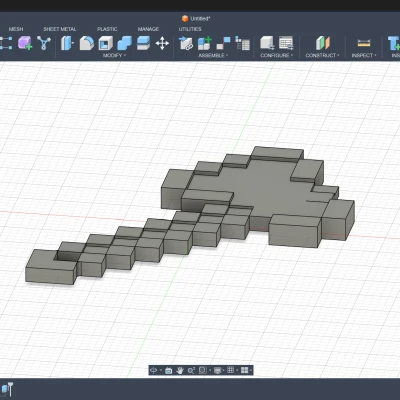The height and width of the screenshot is (400, 400).
Task: Click the Orbit navigation icon
Action: 154,370
